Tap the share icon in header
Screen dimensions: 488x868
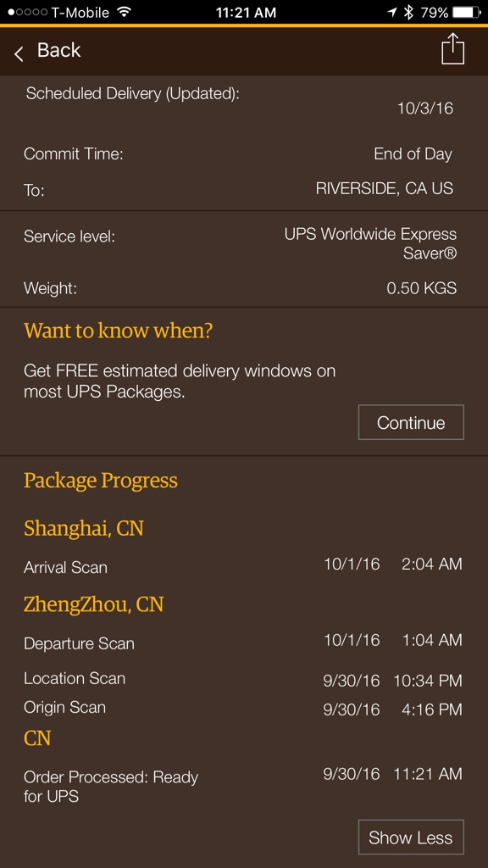pos(452,49)
